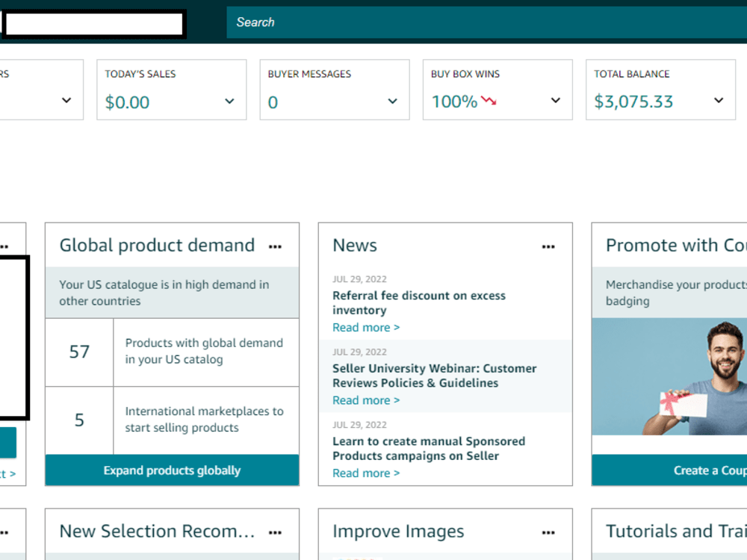Expand Total Balance dropdown chevron
The height and width of the screenshot is (560, 747).
719,101
